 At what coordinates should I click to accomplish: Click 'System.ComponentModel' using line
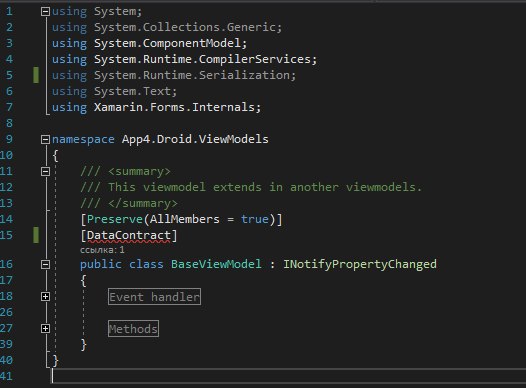pos(149,43)
